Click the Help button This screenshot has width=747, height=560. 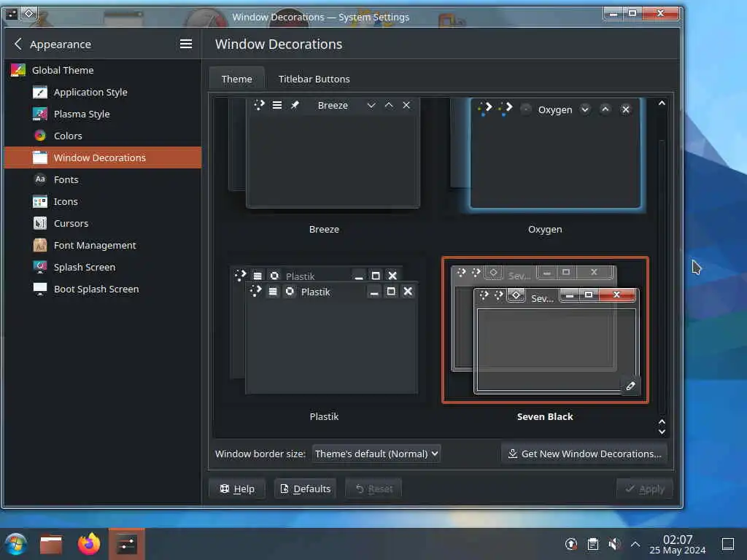237,489
